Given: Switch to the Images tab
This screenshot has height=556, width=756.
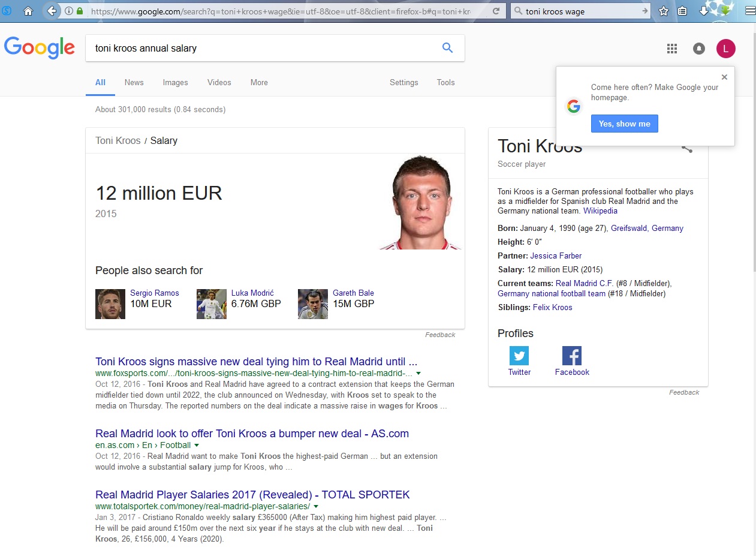Looking at the screenshot, I should click(175, 83).
